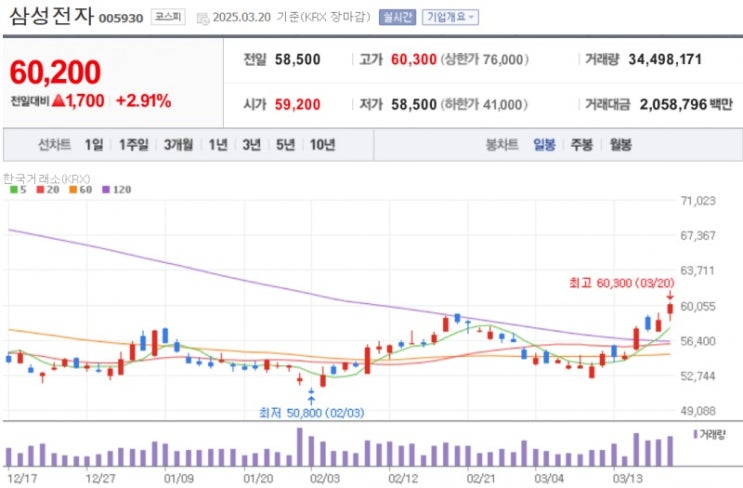Switch to 월봉 candle chart
The height and width of the screenshot is (488, 743).
(x=621, y=145)
